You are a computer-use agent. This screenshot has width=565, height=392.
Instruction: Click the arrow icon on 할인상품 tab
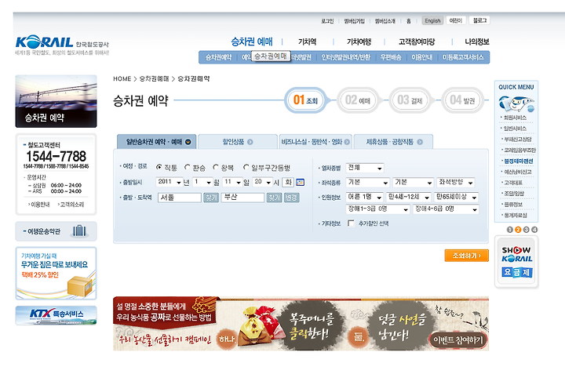point(250,142)
